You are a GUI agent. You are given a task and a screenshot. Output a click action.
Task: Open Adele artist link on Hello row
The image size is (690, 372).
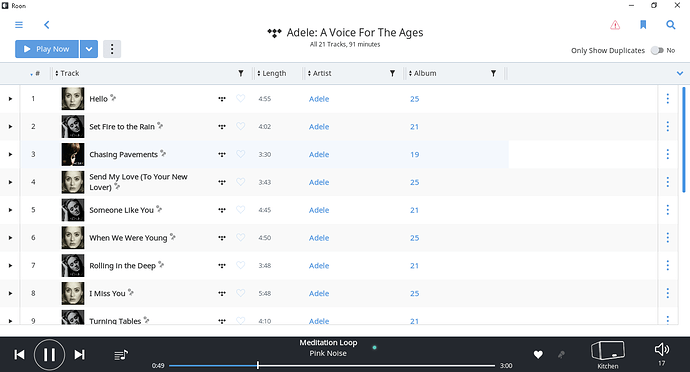pos(319,99)
